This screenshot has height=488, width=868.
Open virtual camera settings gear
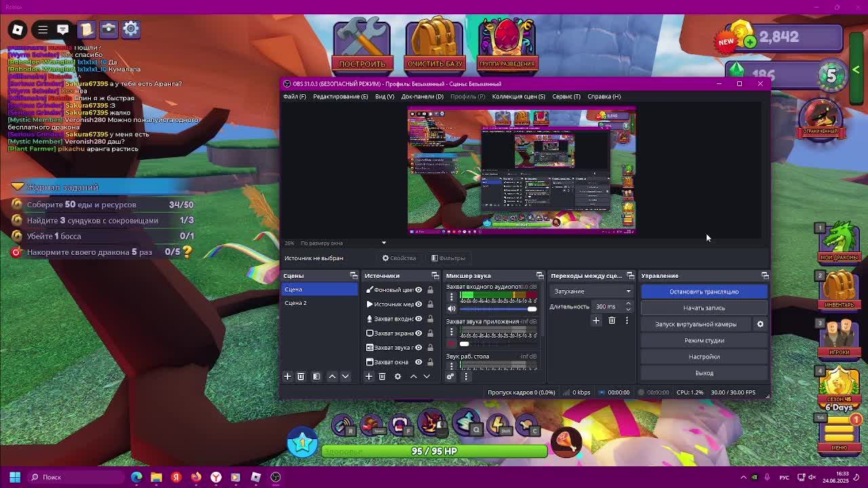point(760,324)
